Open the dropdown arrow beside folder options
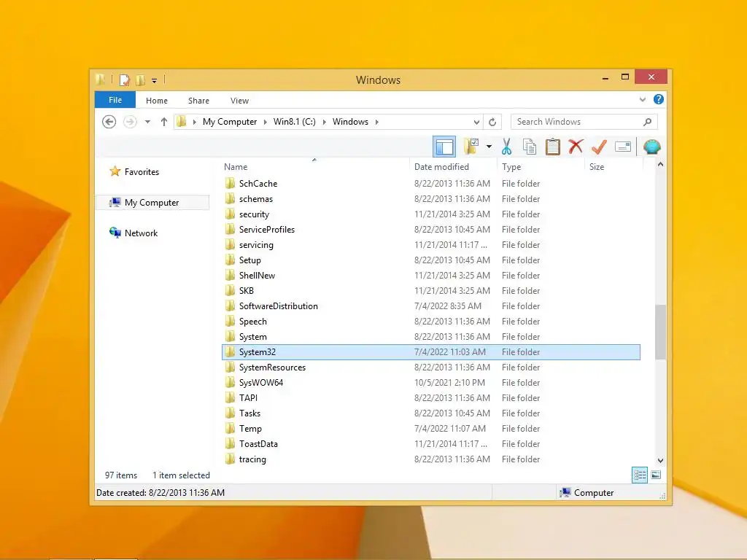 [x=489, y=147]
